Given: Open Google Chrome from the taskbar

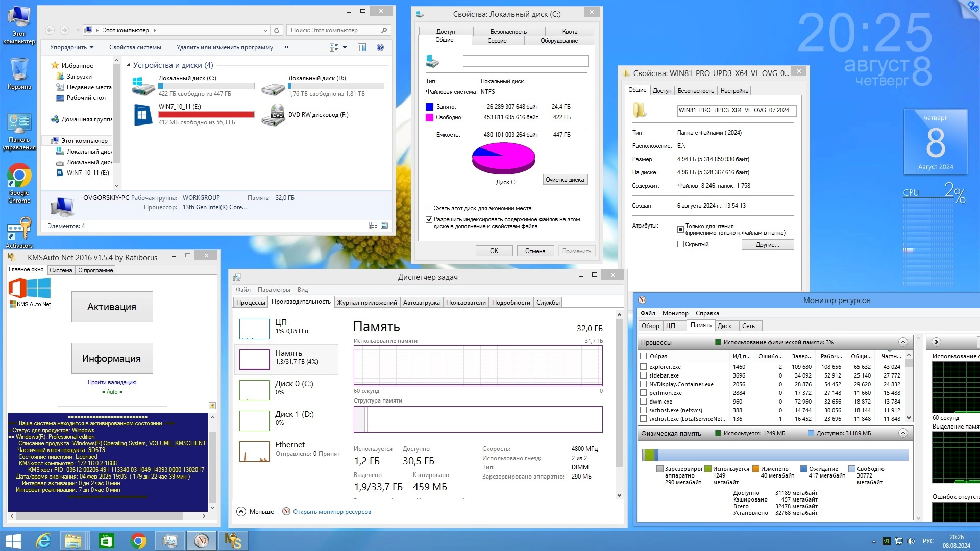Looking at the screenshot, I should [138, 541].
